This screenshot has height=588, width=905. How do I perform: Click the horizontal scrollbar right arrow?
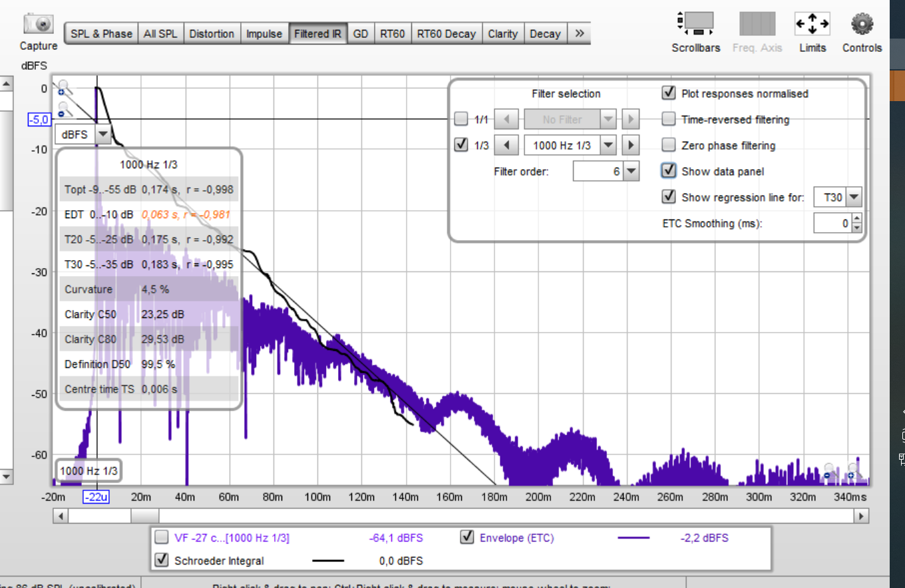862,516
